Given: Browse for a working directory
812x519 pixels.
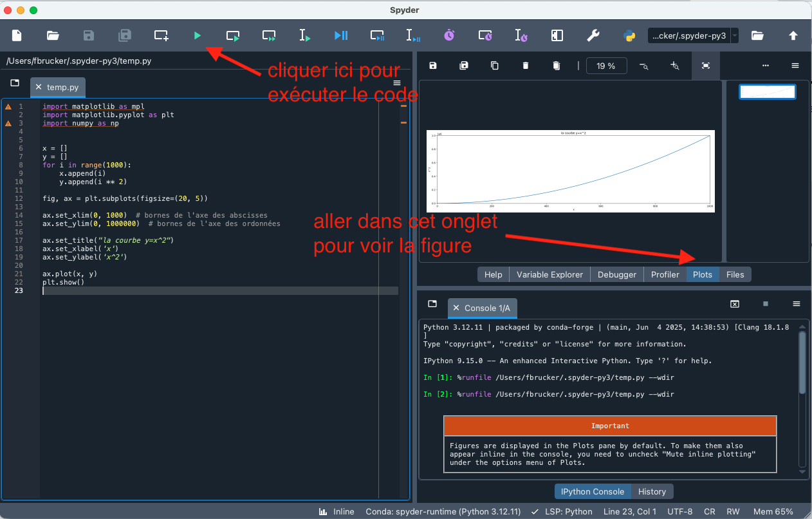Looking at the screenshot, I should click(x=757, y=35).
